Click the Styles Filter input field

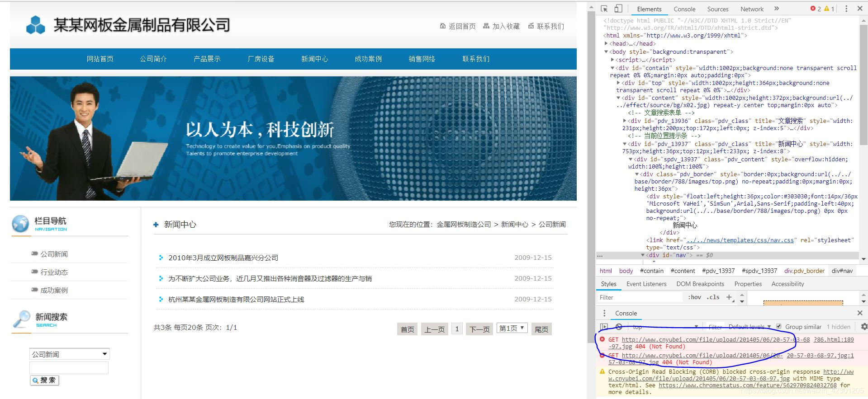[x=640, y=297]
